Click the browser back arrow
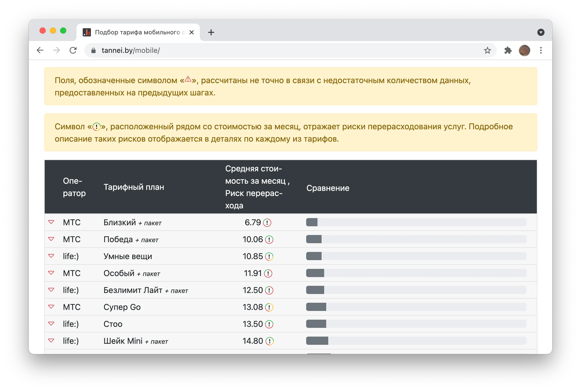Image resolution: width=581 pixels, height=392 pixels. coord(40,50)
